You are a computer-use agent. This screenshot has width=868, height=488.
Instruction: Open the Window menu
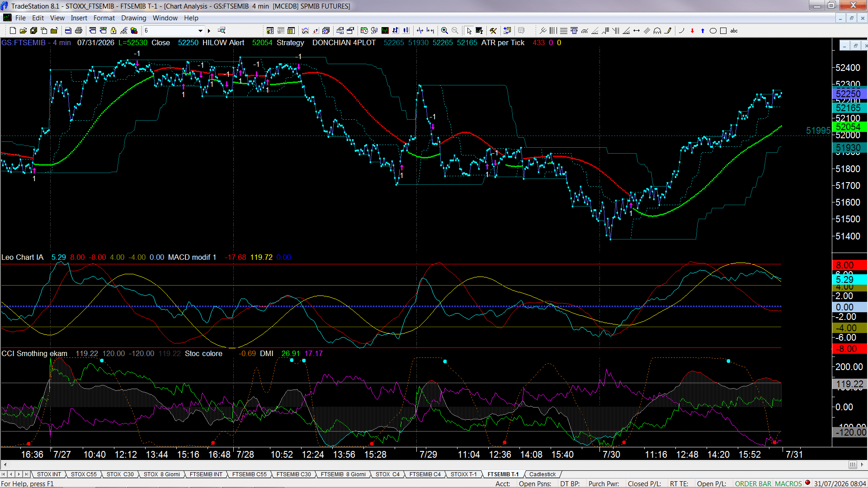[x=165, y=18]
